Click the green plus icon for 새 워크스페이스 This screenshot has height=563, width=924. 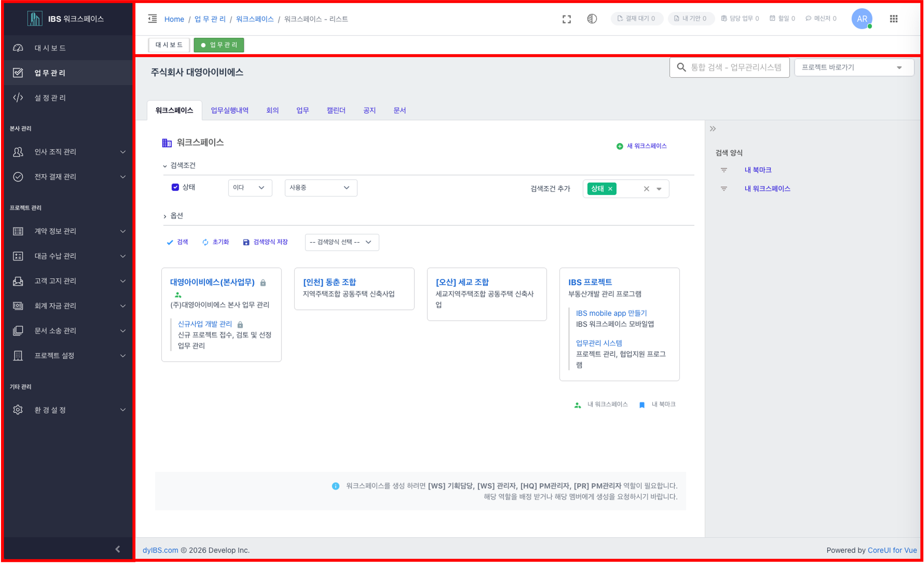[619, 146]
